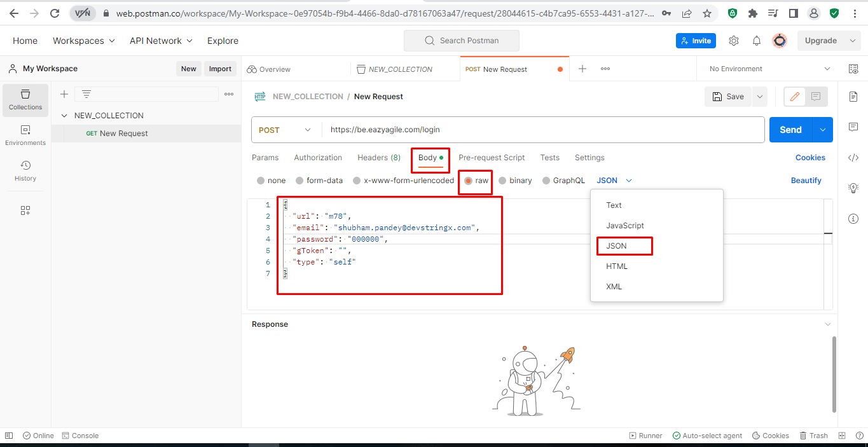868x447 pixels.
Task: Open the lightbulb related-requests panel
Action: (853, 188)
